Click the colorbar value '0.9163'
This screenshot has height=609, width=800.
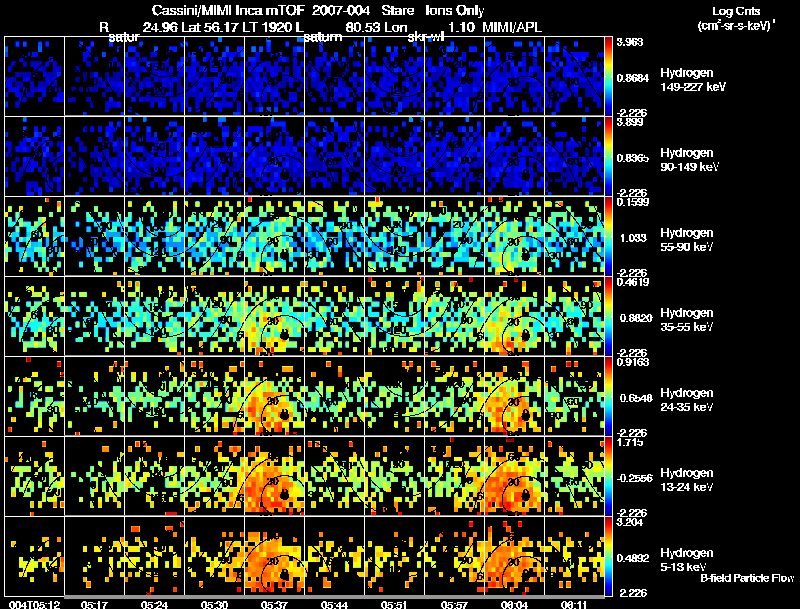[633, 362]
